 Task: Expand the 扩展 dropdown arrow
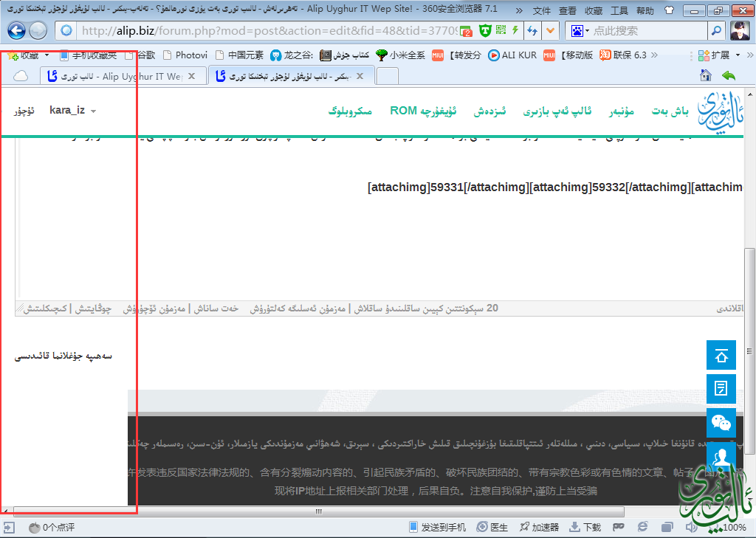pos(738,55)
